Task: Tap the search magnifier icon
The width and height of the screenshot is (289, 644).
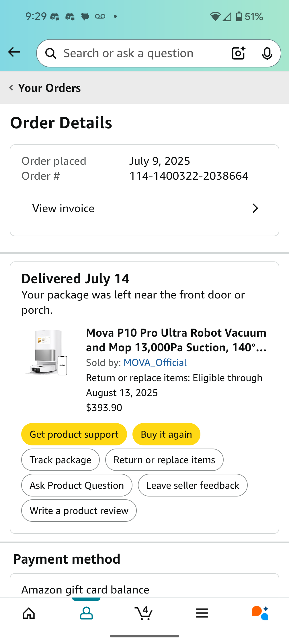Action: [x=51, y=53]
